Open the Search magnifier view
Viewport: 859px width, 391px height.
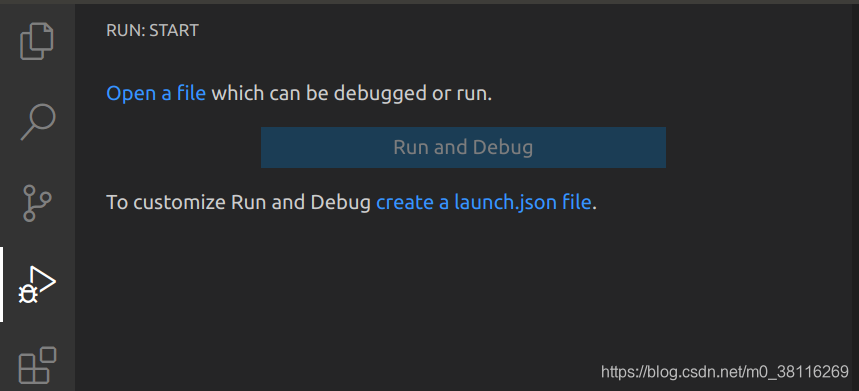pos(38,122)
